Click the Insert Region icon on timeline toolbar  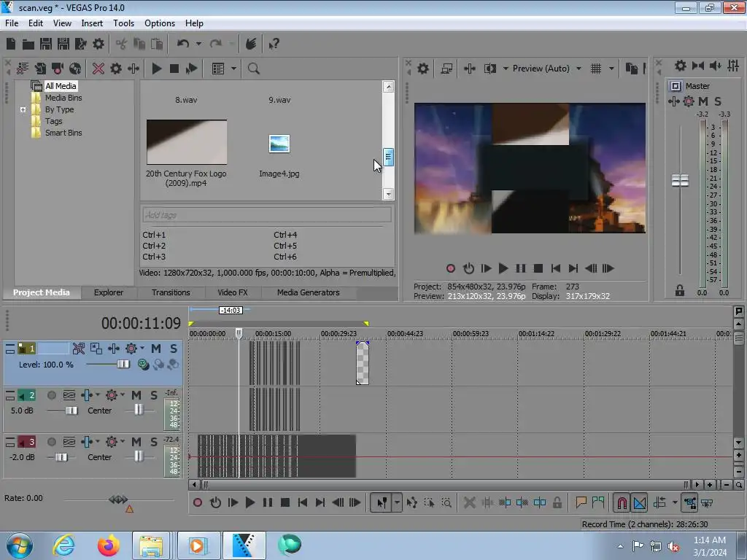pyautogui.click(x=598, y=502)
